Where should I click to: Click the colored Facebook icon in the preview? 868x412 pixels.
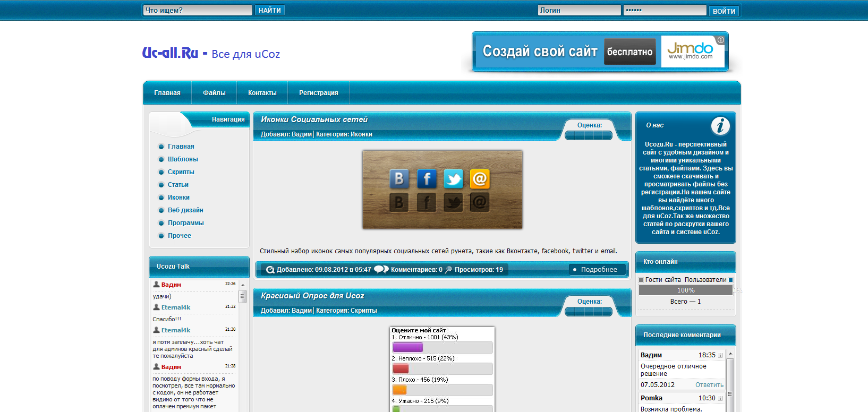pyautogui.click(x=427, y=179)
